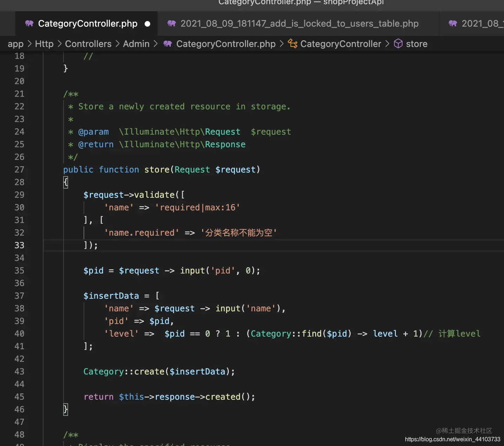This screenshot has width=504, height=446.
Task: Click line number 40 in the gutter
Action: coord(20,334)
